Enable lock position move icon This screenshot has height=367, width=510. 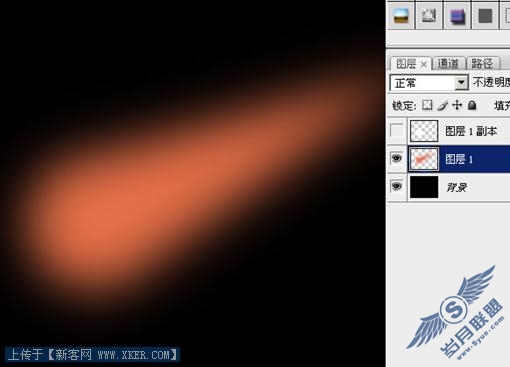coord(457,105)
